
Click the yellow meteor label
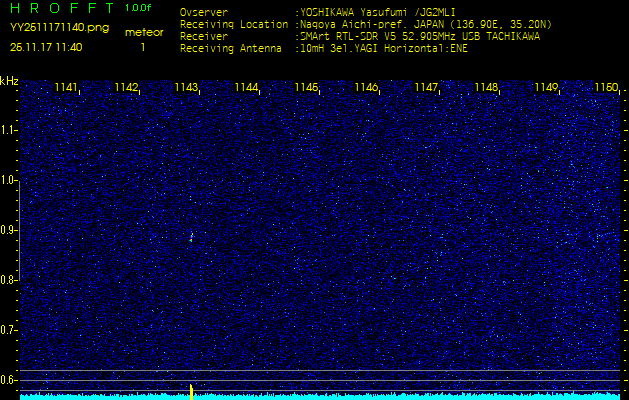(x=144, y=32)
